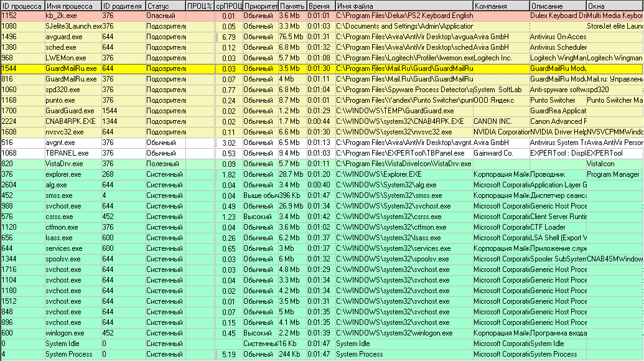Select svchost.exe with process ID 988
Screen dimensions: 644x361
[63, 207]
